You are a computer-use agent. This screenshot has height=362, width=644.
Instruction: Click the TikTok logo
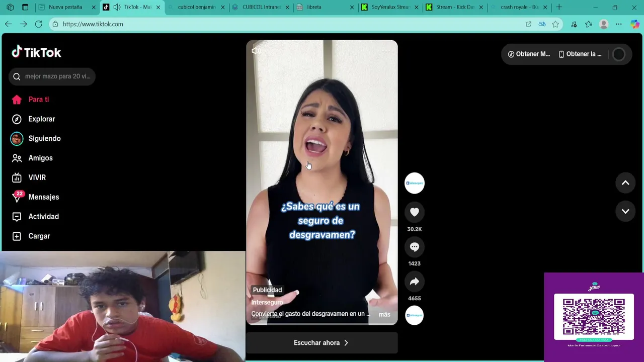(36, 52)
